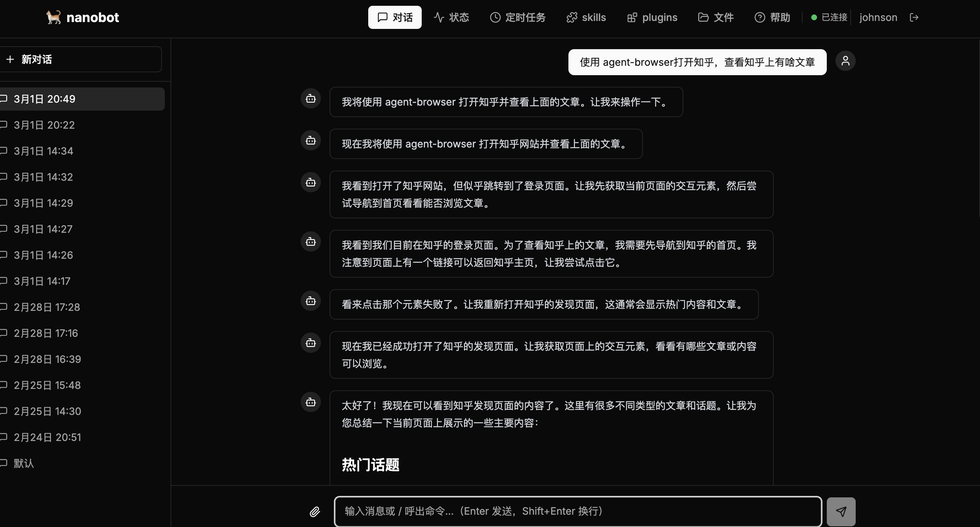Click the 热门话题 heading
Viewport: 980px width, 527px height.
click(370, 464)
